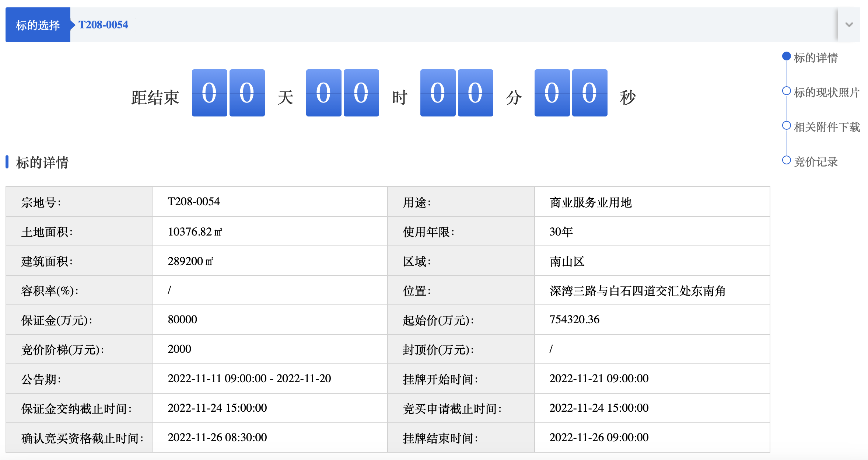Click the first days countdown digit tile
The height and width of the screenshot is (460, 868).
pyautogui.click(x=209, y=93)
